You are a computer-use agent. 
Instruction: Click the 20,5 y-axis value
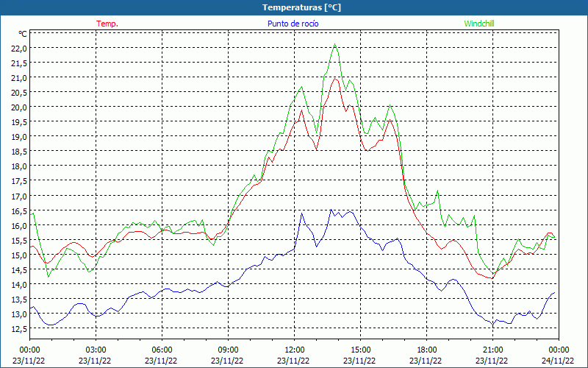pos(19,93)
